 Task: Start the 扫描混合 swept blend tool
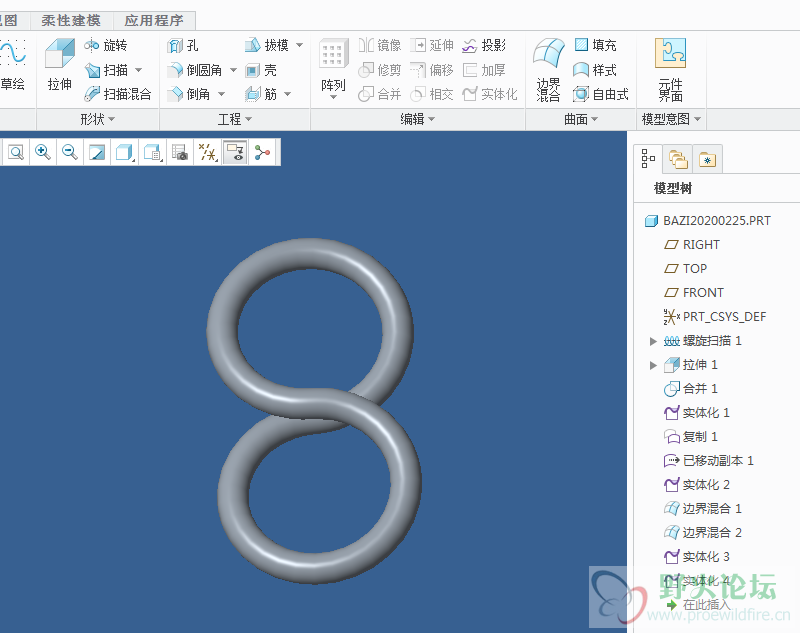[x=118, y=94]
